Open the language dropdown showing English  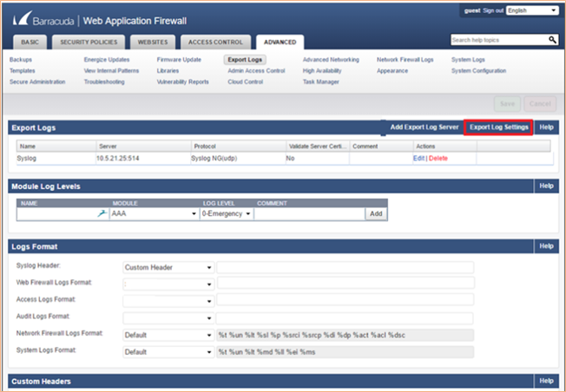tap(532, 10)
